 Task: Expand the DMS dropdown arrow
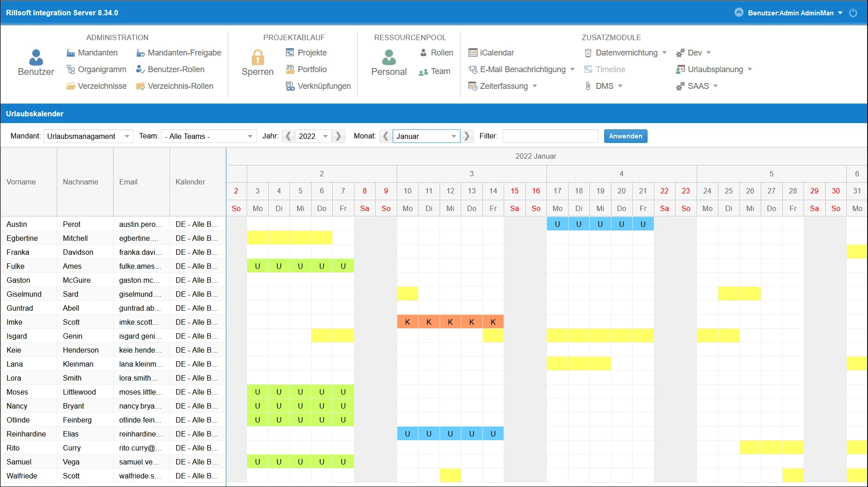pyautogui.click(x=620, y=86)
